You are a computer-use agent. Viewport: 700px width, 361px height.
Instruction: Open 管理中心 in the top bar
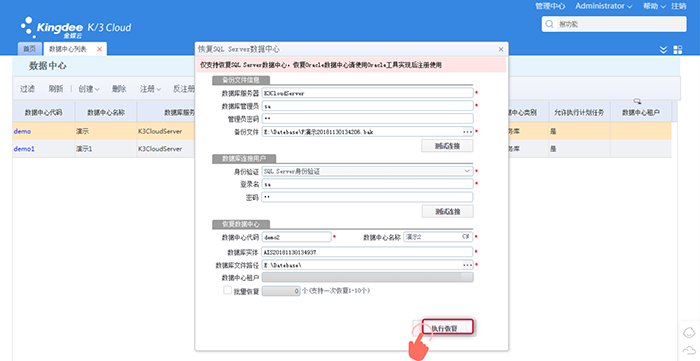550,6
